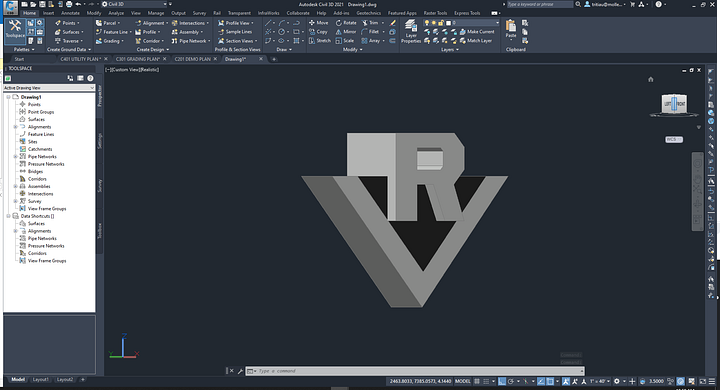This screenshot has height=390, width=720.
Task: Open the Active Drawing View dropdown
Action: [x=49, y=88]
